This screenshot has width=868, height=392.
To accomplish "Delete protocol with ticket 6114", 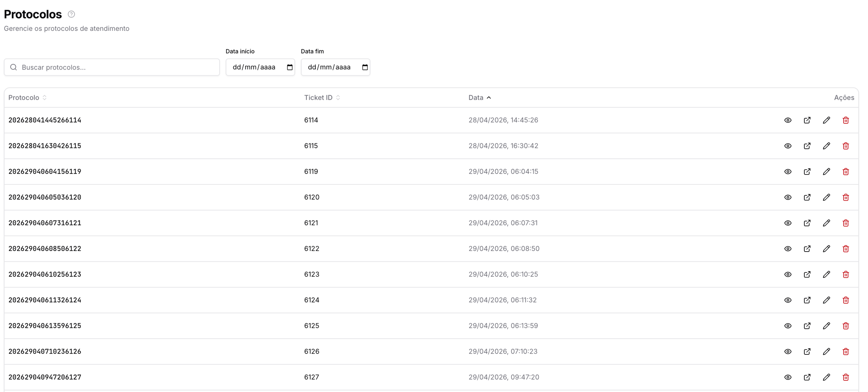I will click(x=846, y=120).
